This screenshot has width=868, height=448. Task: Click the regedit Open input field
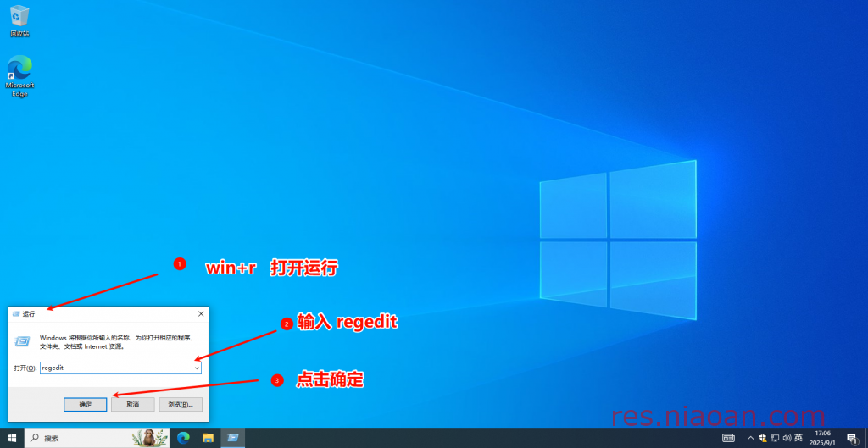click(120, 368)
